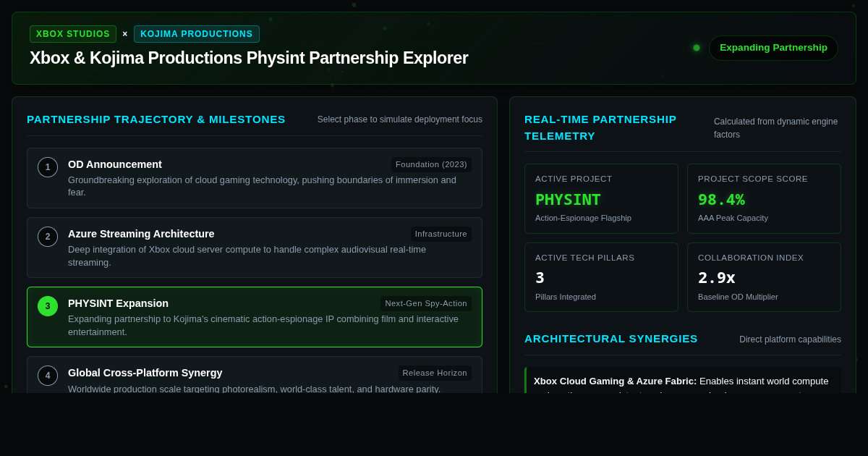Open the Active Project PHYSINT card
Image resolution: width=868 pixels, height=456 pixels.
(x=601, y=198)
